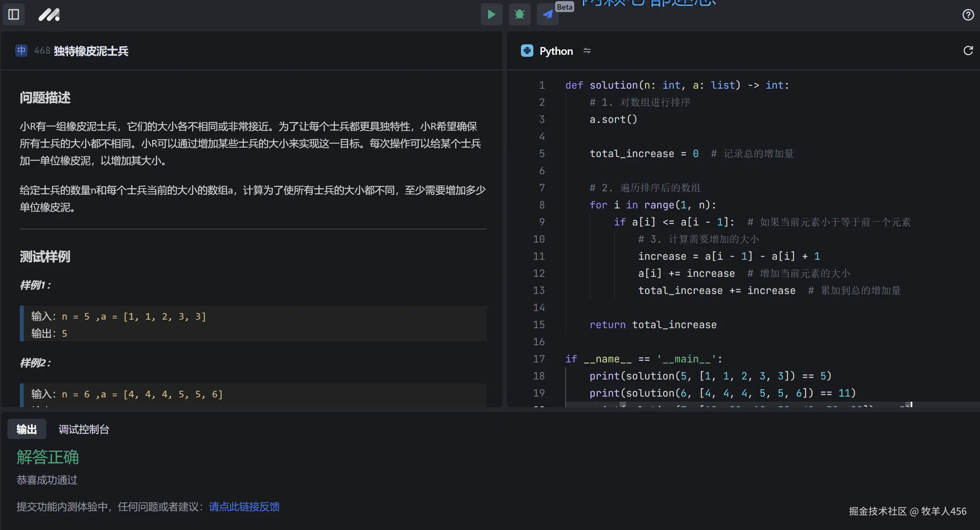Image resolution: width=980 pixels, height=530 pixels.
Task: Click the 样例1 input code block
Action: pyautogui.click(x=253, y=324)
